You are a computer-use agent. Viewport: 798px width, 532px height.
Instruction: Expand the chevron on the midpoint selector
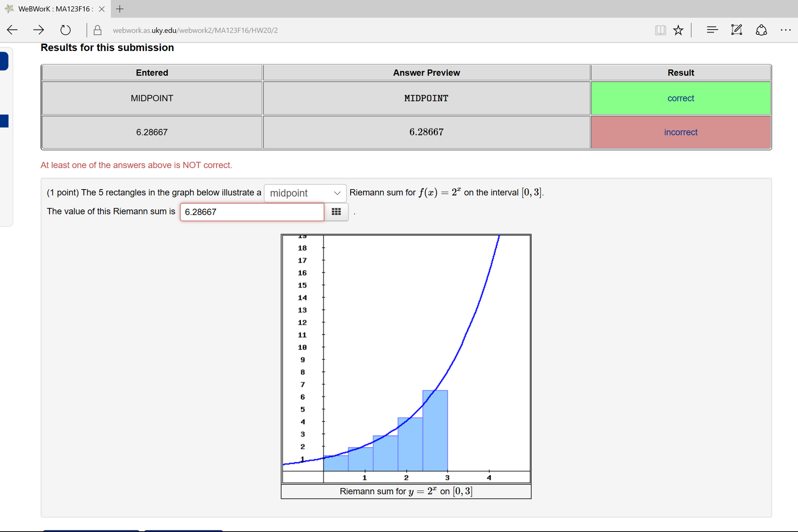[337, 193]
